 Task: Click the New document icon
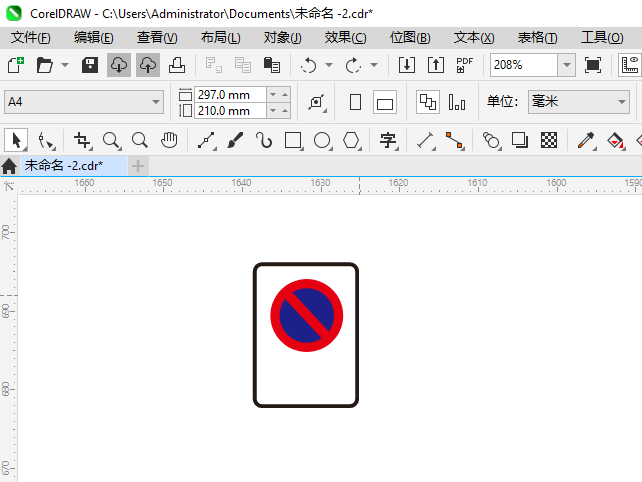(16, 65)
